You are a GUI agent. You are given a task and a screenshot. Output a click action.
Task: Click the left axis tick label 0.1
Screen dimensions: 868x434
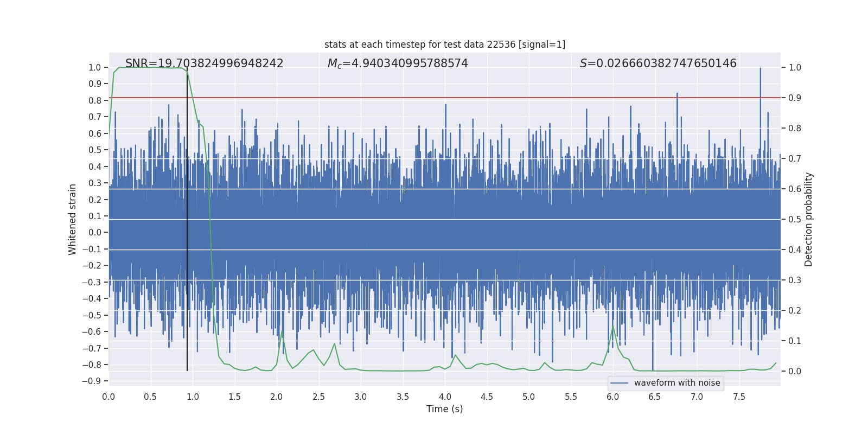[95, 216]
